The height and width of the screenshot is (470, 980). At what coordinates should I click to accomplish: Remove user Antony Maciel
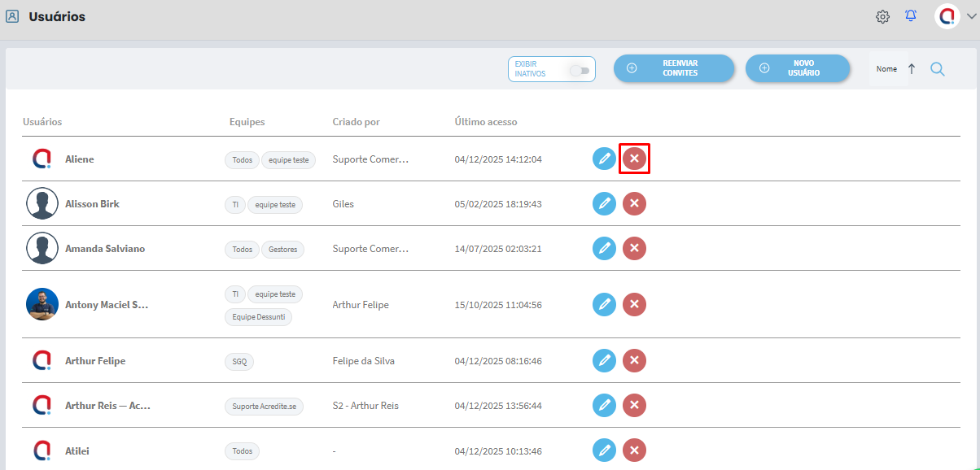(x=634, y=304)
